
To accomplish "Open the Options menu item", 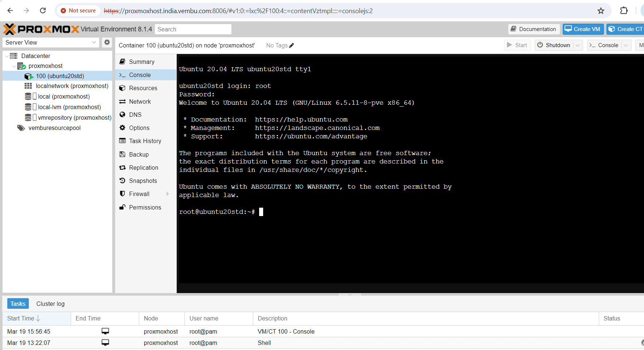I will tap(146, 128).
